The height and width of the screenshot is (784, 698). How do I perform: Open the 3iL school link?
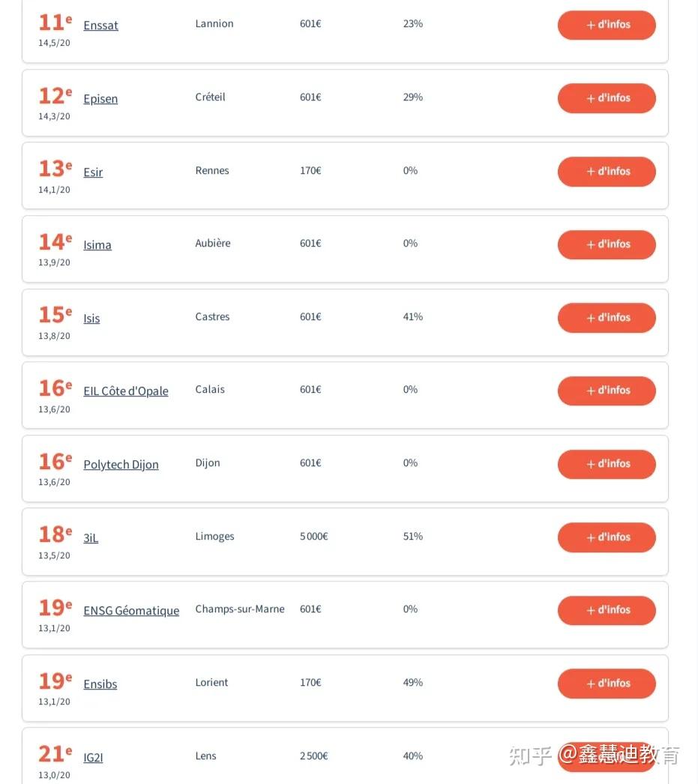coord(91,538)
